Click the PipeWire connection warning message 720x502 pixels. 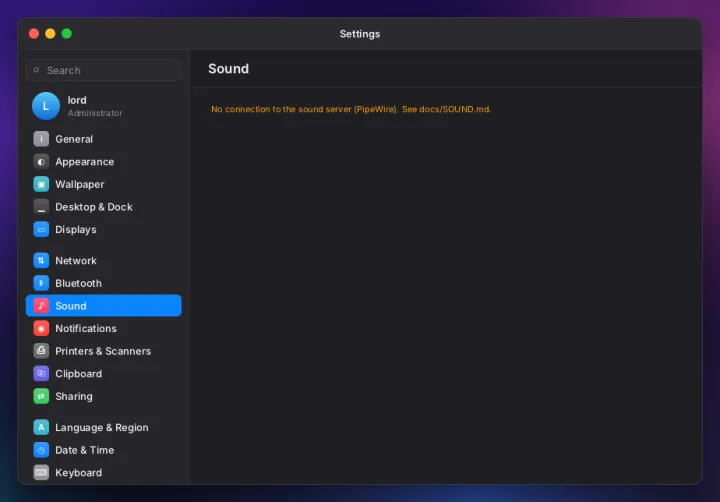(x=351, y=109)
